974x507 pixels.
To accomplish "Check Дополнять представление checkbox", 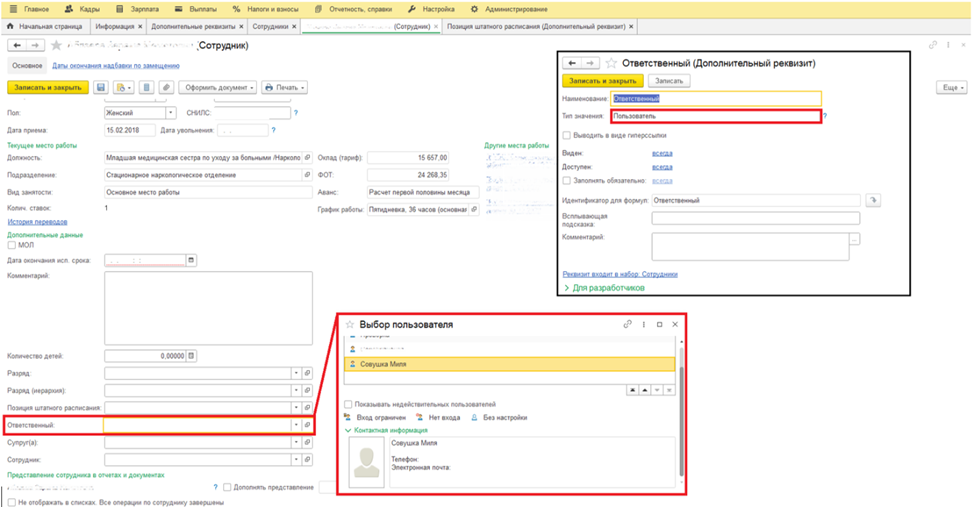I will (x=227, y=487).
